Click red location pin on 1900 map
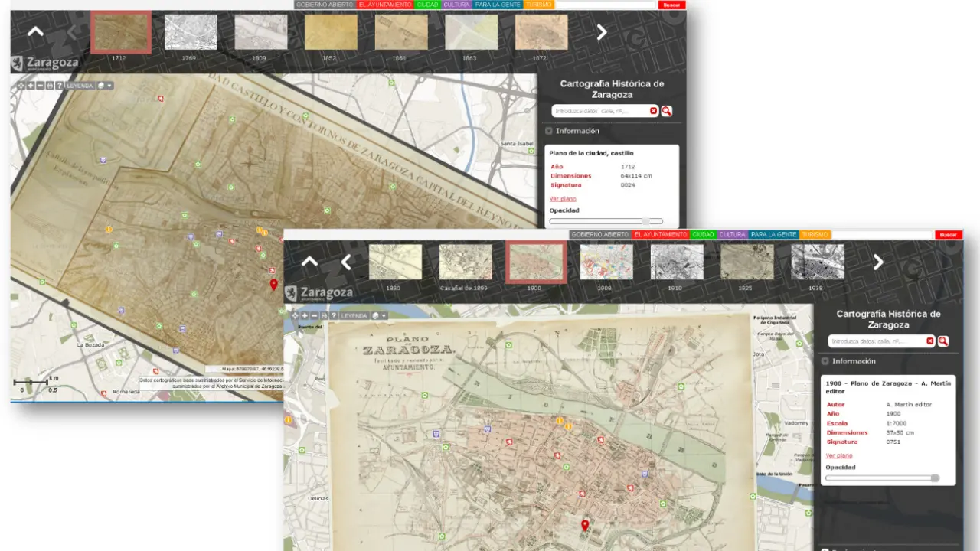Viewport: 980px width, 551px height. tap(585, 525)
